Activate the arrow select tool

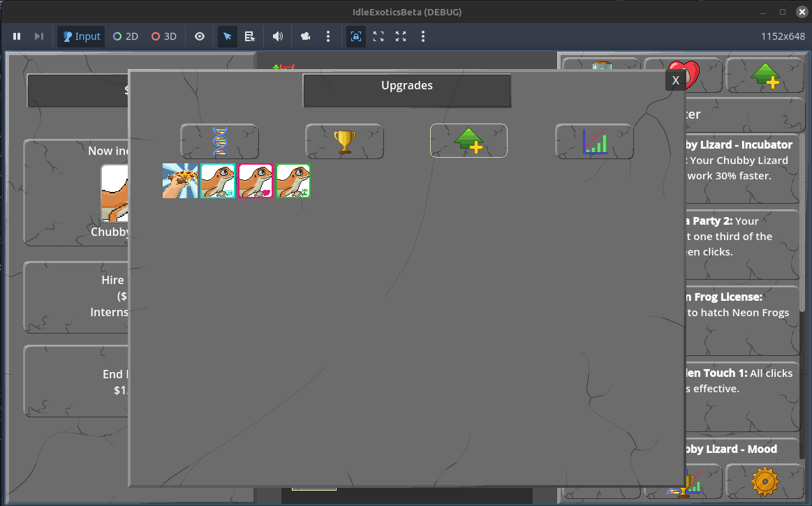pos(228,36)
